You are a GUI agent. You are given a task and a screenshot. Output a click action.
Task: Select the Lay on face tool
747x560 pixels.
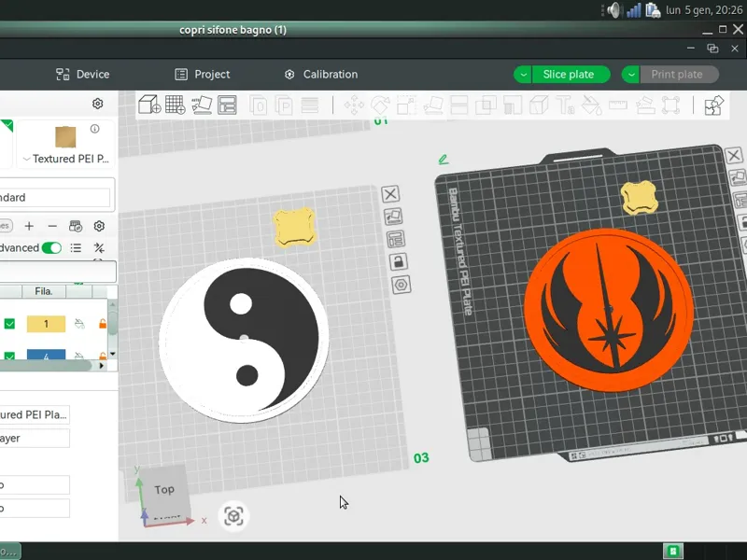click(x=433, y=105)
